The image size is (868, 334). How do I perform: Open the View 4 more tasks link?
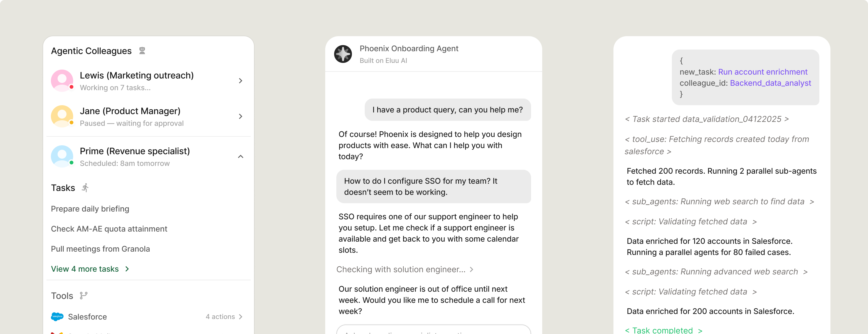click(90, 269)
